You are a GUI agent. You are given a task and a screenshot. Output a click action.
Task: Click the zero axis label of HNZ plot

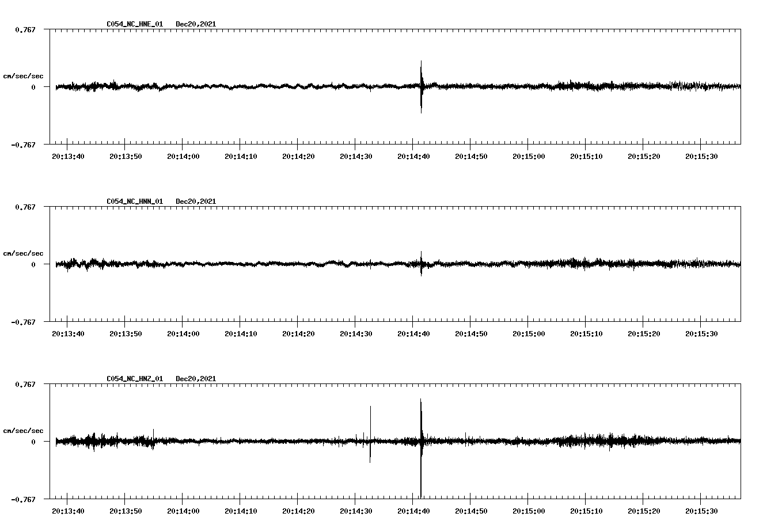point(33,442)
